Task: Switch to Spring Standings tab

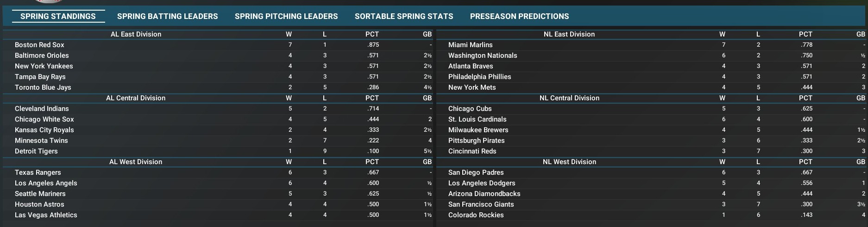Action: [58, 16]
